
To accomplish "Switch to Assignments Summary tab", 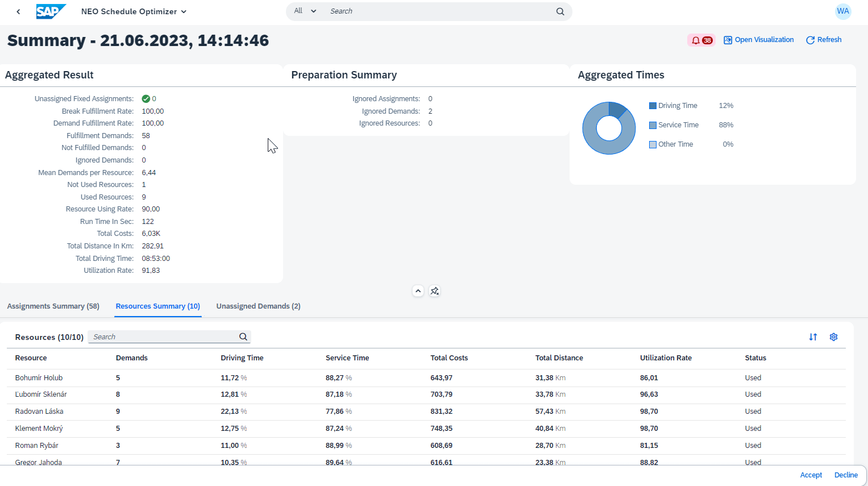I will (53, 306).
